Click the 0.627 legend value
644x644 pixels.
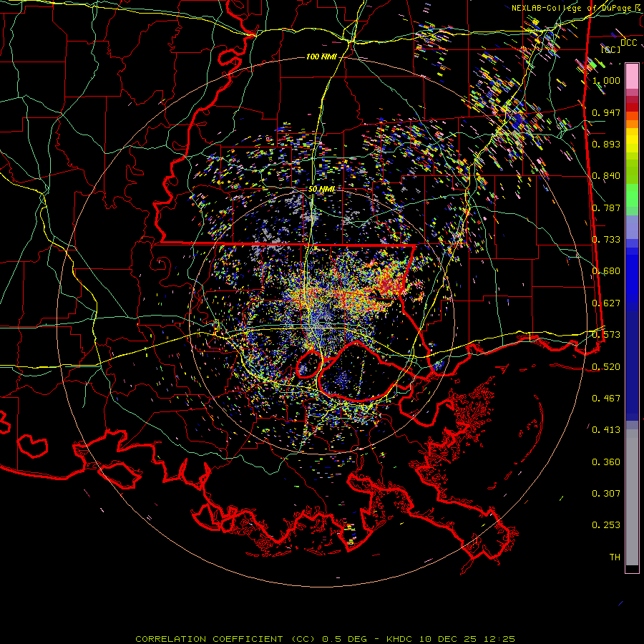[x=606, y=303]
